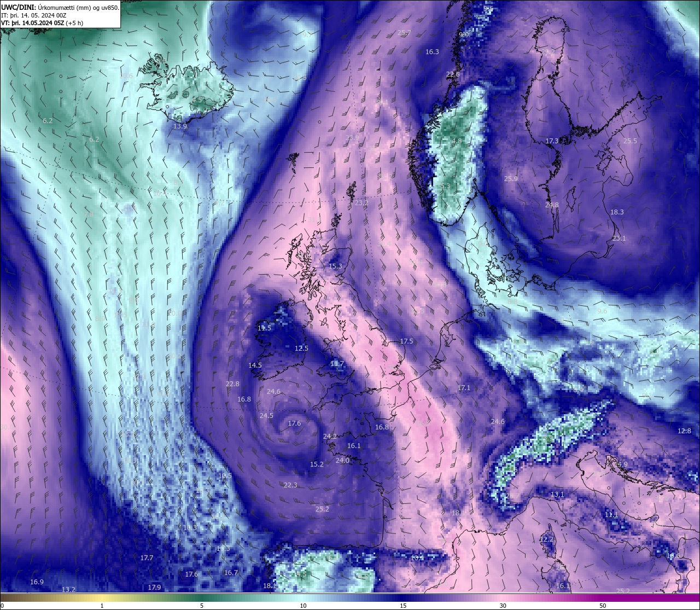Click the 5 label on the color scale

[x=202, y=606]
